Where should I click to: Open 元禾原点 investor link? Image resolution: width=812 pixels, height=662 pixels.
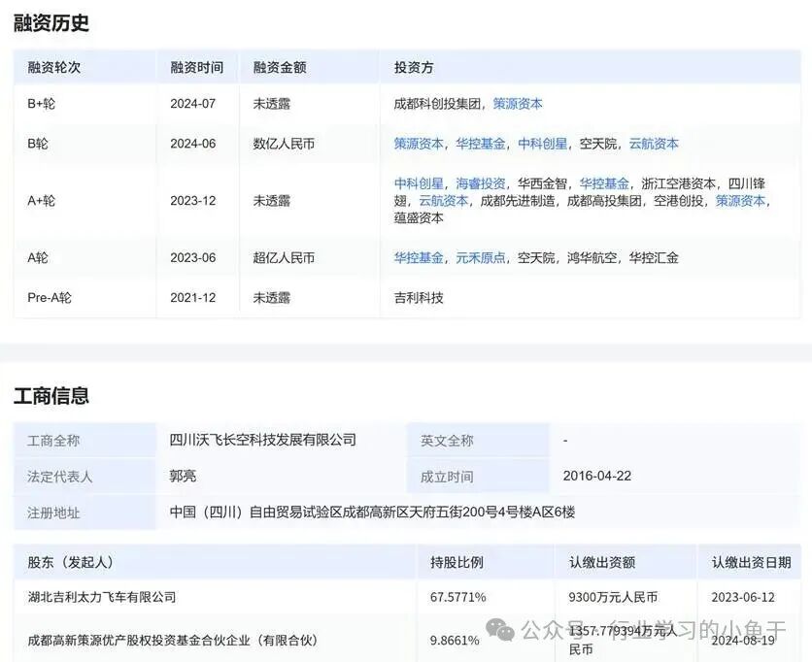pyautogui.click(x=481, y=257)
